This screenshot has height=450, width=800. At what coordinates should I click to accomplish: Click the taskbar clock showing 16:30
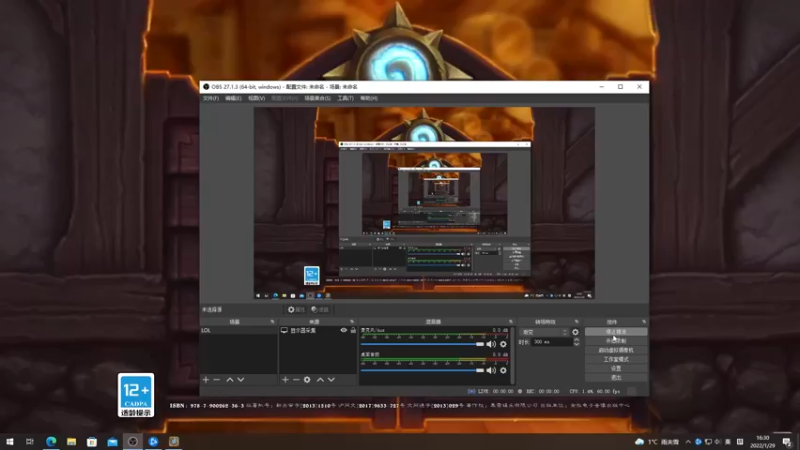[x=762, y=442]
